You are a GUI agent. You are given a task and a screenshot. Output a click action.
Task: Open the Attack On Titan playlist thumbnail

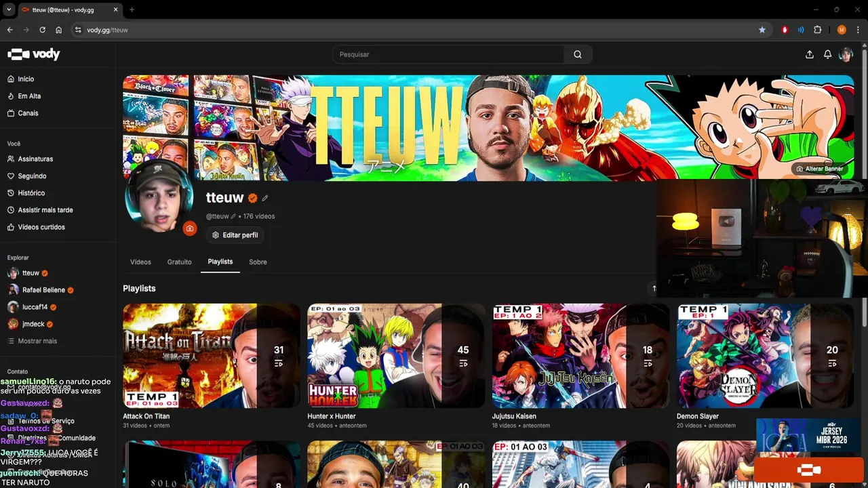212,356
